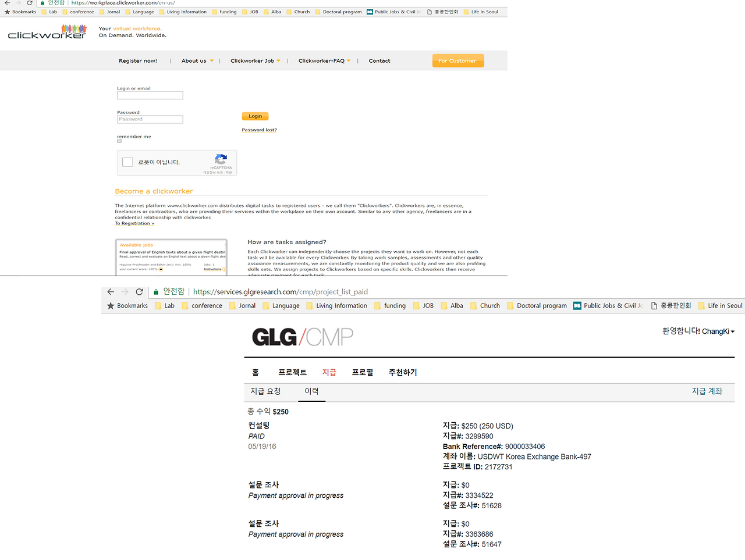745x560 pixels.
Task: Open Alba bookmark folder in GLG window
Action: tap(452, 306)
